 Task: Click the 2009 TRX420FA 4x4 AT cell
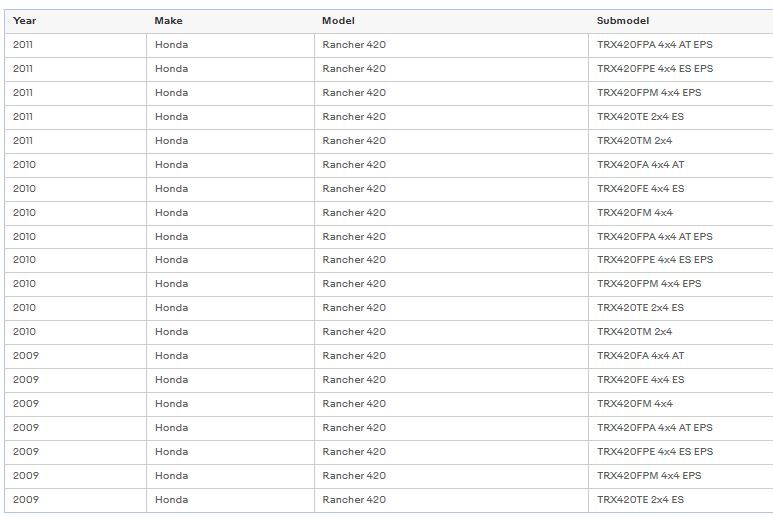640,356
